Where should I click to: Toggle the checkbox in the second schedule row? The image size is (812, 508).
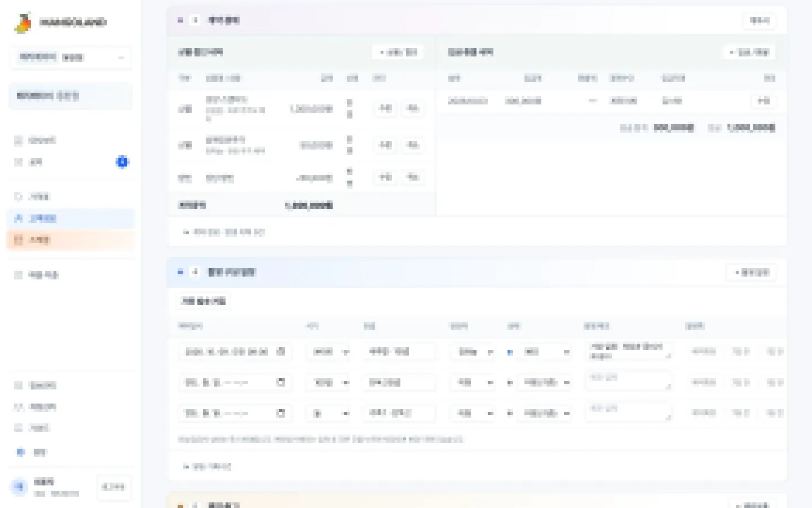(x=510, y=383)
